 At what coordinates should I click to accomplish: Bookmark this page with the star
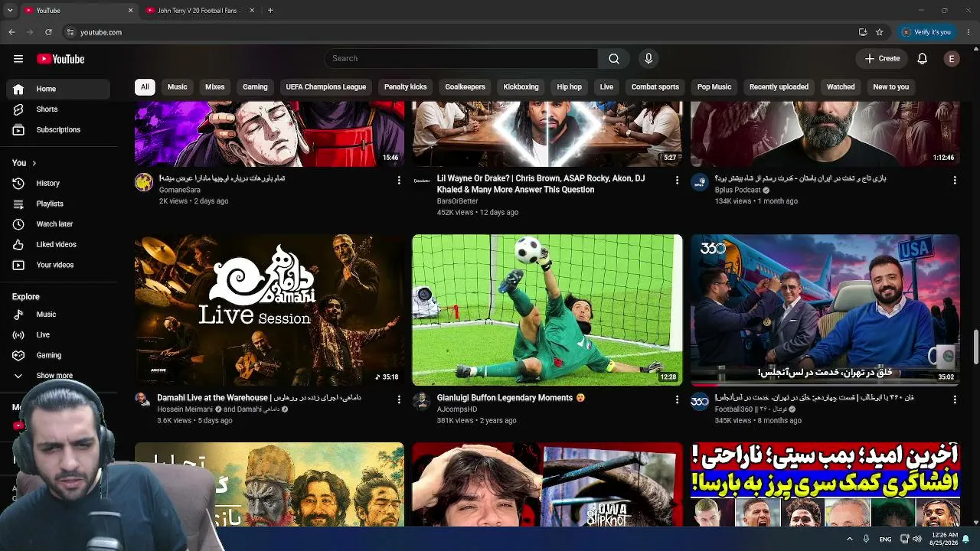coord(880,32)
